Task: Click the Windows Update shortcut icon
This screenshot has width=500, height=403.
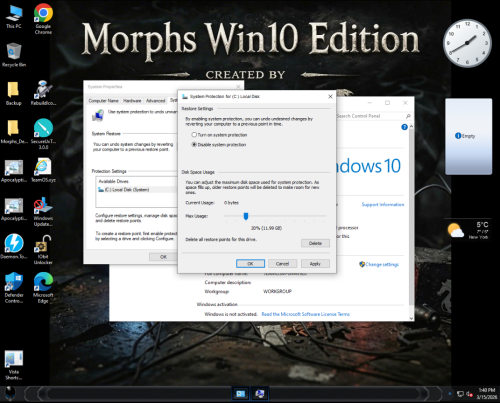Action: (x=43, y=211)
